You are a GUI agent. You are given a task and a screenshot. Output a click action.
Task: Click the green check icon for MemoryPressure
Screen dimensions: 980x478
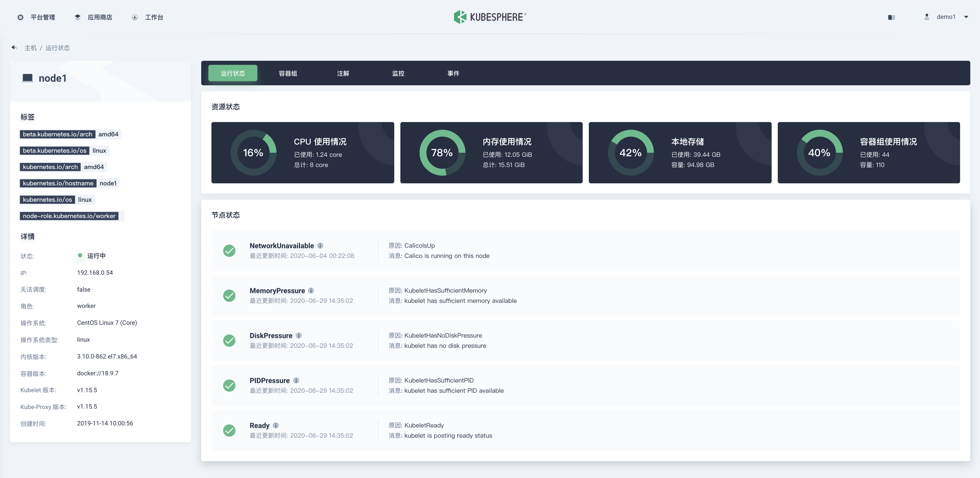coord(229,296)
